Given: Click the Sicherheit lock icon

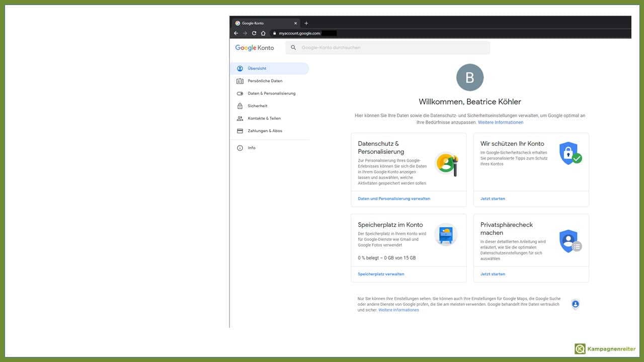Looking at the screenshot, I should pyautogui.click(x=239, y=106).
